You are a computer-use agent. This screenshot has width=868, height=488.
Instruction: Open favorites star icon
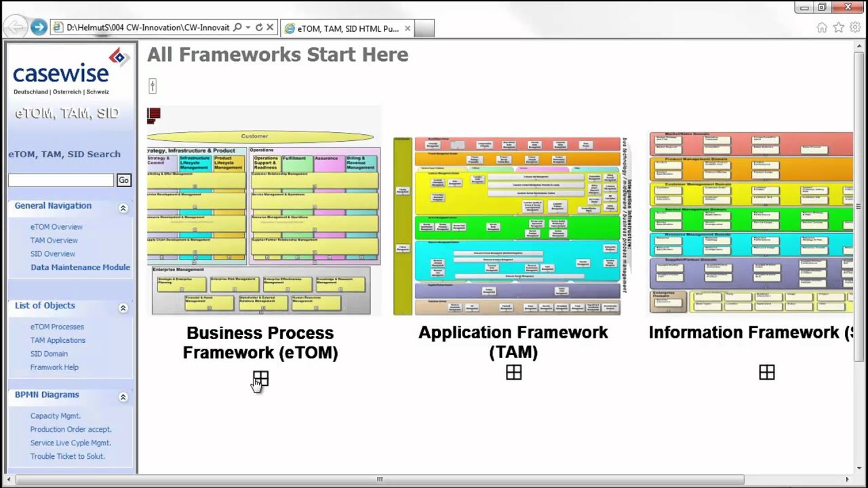(x=839, y=28)
